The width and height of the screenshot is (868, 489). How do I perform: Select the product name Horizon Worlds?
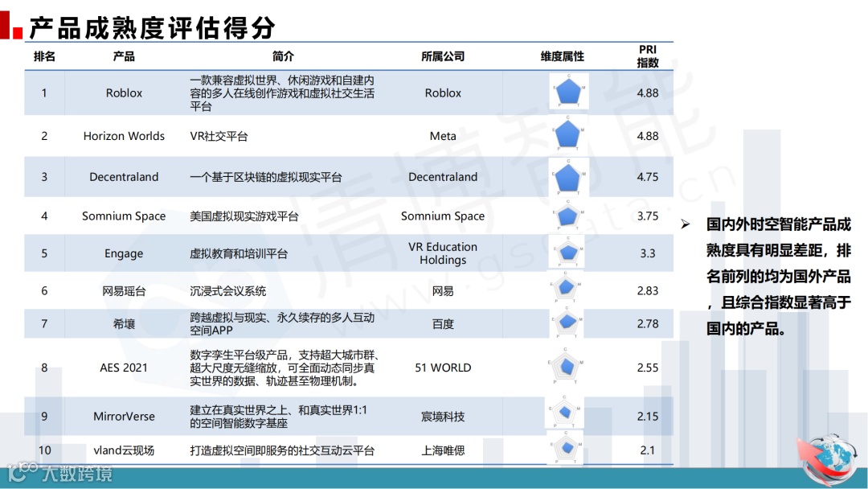pyautogui.click(x=124, y=136)
